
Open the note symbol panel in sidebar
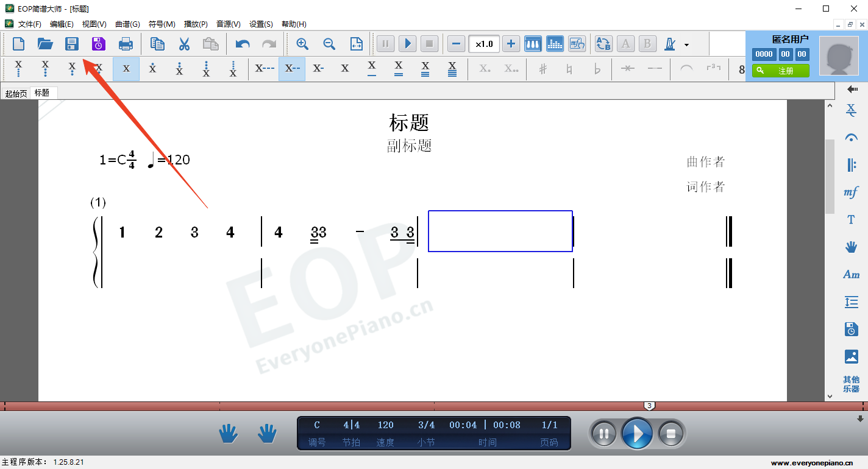point(852,110)
